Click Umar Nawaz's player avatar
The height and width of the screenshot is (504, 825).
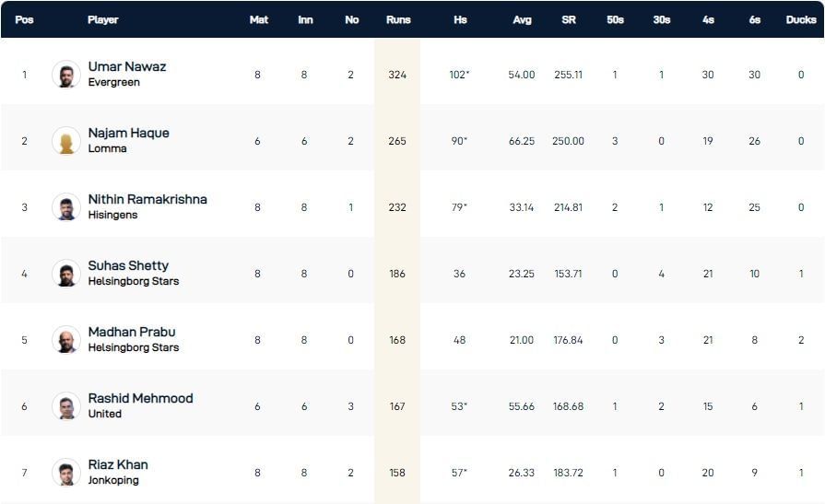click(x=66, y=75)
